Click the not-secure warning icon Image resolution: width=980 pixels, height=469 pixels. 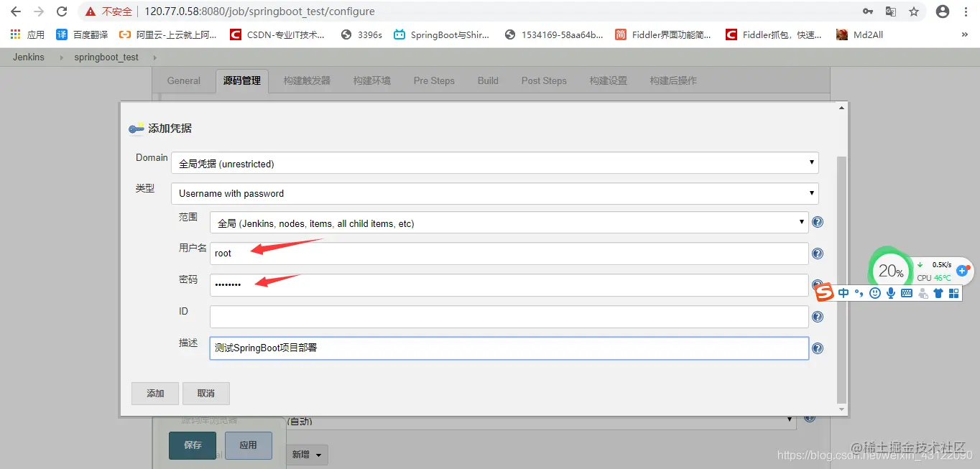pyautogui.click(x=91, y=11)
